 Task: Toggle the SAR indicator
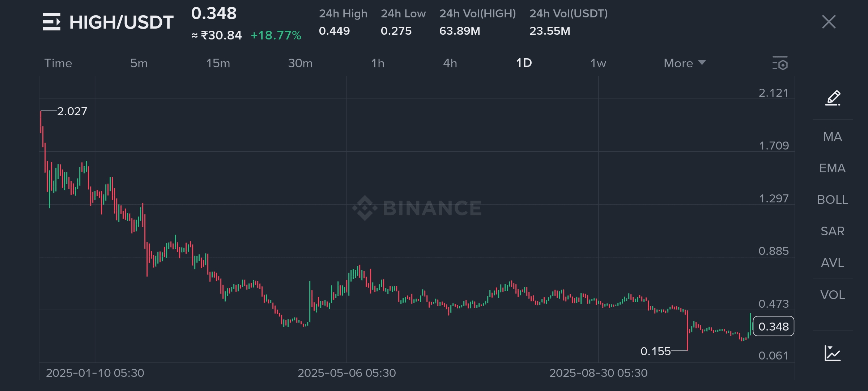pos(832,231)
